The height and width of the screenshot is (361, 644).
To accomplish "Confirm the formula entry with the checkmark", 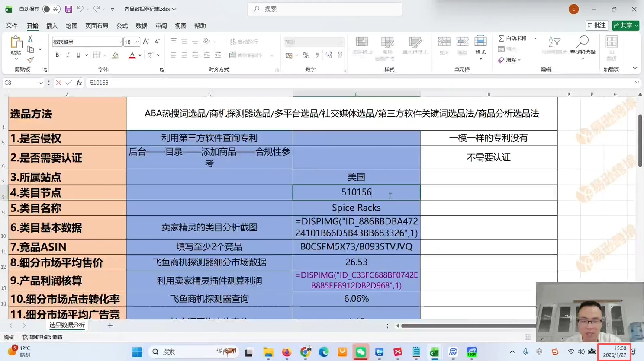I will [x=69, y=83].
